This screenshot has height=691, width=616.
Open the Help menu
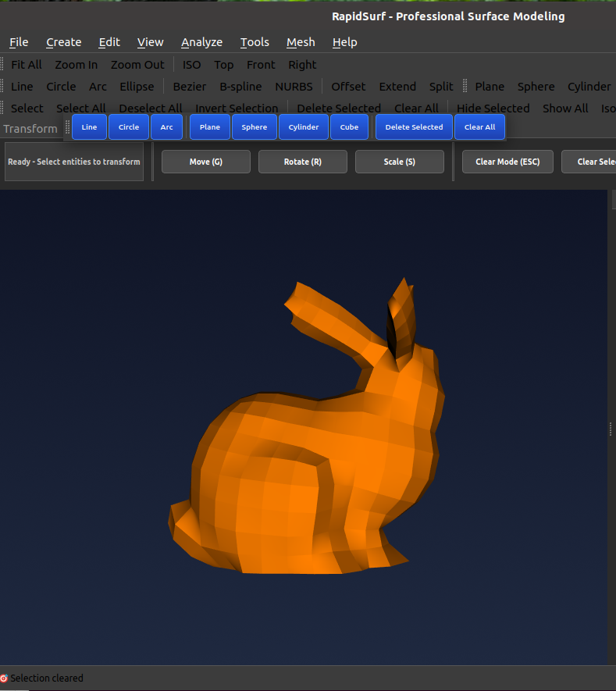click(344, 42)
